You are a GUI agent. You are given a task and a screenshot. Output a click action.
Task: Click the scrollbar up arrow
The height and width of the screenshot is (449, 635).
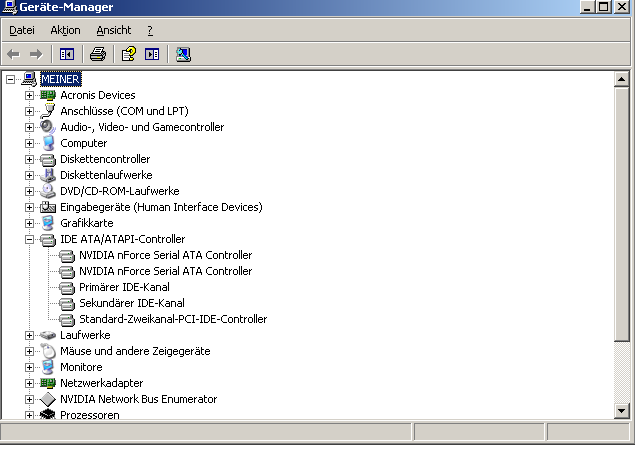pos(621,79)
